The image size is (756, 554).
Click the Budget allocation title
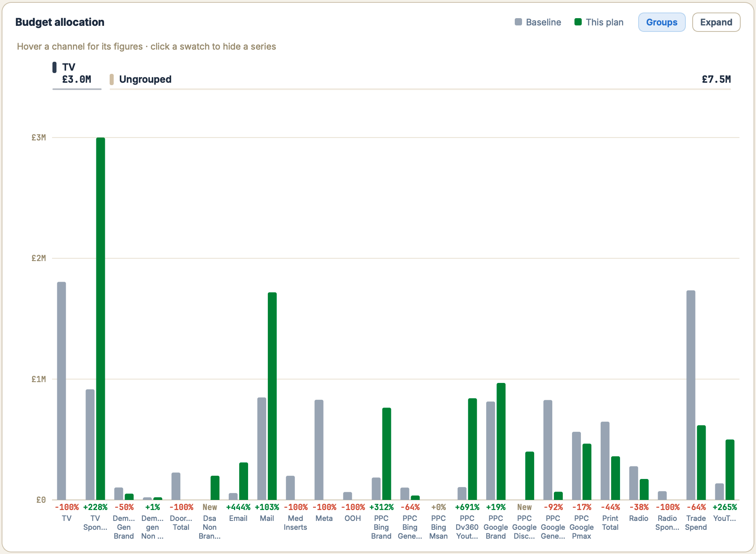pos(60,22)
